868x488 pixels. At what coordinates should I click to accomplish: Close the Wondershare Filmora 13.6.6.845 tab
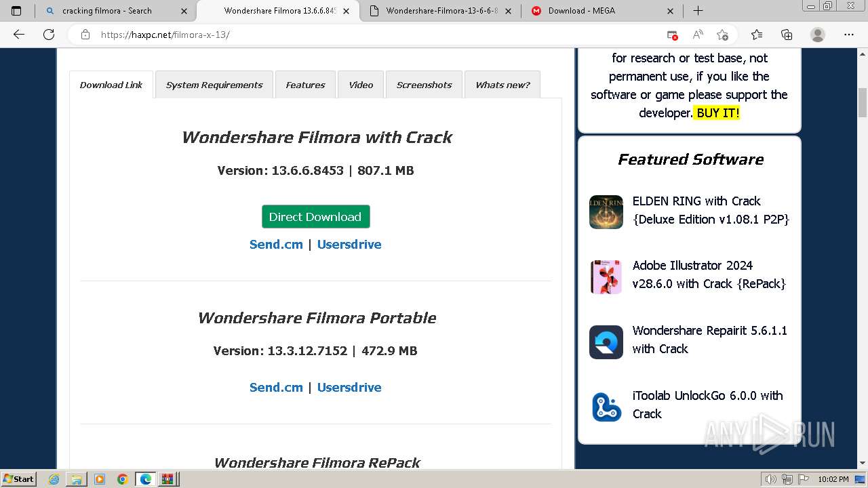click(347, 11)
